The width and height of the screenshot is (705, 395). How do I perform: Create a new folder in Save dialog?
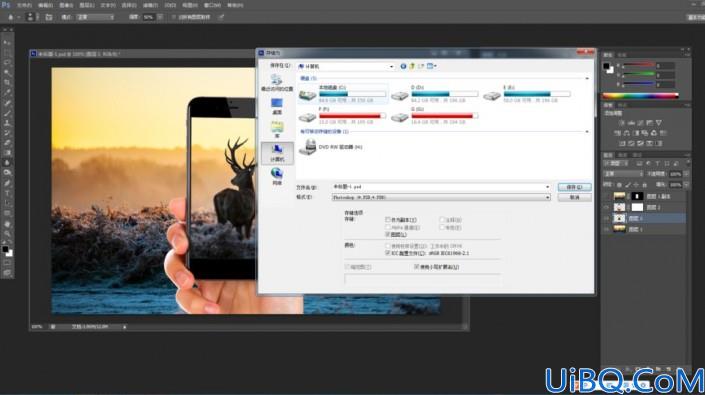tap(421, 66)
